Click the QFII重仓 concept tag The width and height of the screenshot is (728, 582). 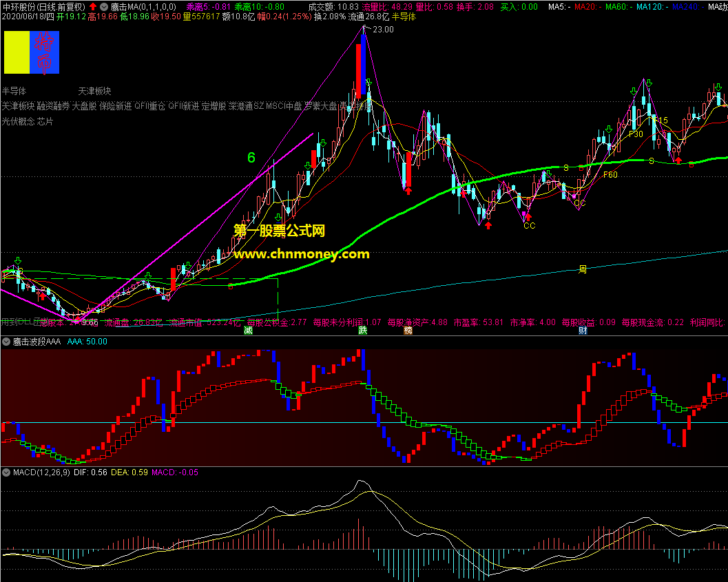click(x=150, y=106)
